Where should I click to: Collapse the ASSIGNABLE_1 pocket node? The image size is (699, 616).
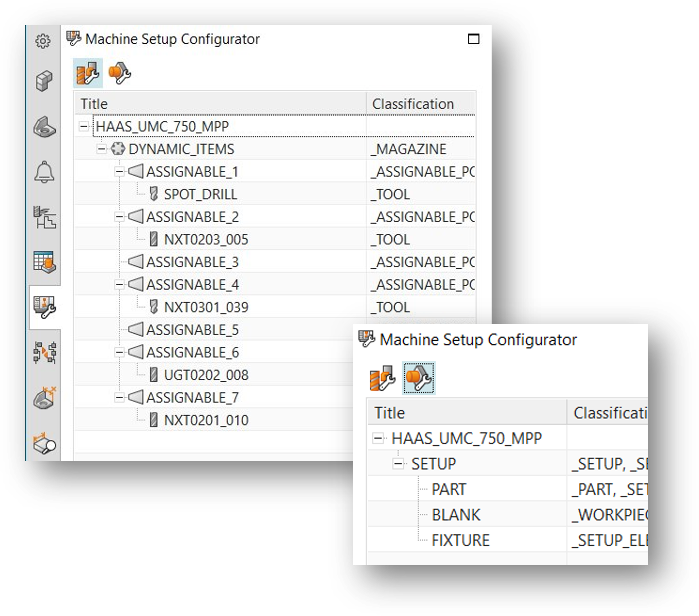point(119,171)
